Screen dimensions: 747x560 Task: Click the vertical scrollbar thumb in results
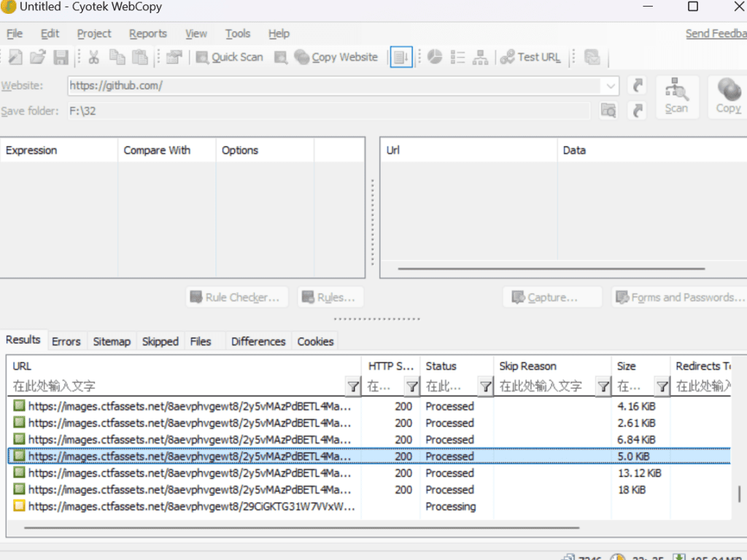point(739,494)
